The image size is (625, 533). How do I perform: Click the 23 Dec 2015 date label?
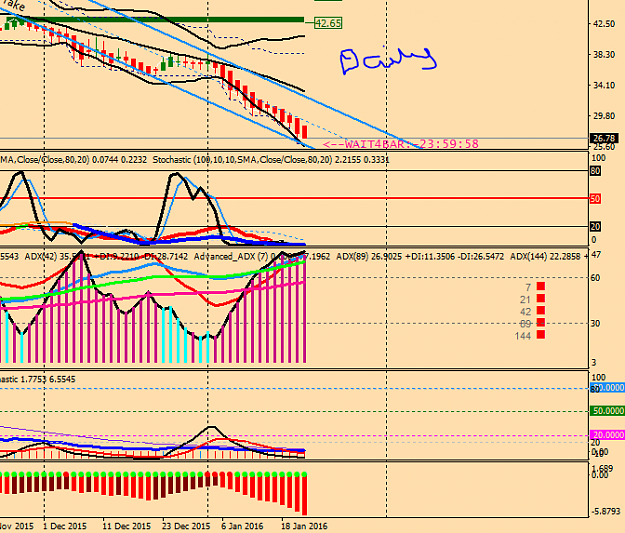(186, 526)
